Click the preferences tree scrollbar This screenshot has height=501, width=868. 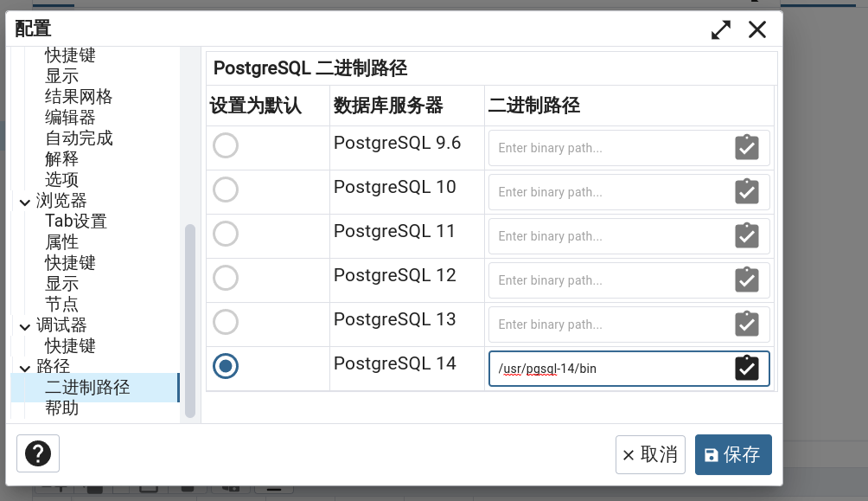[x=190, y=320]
